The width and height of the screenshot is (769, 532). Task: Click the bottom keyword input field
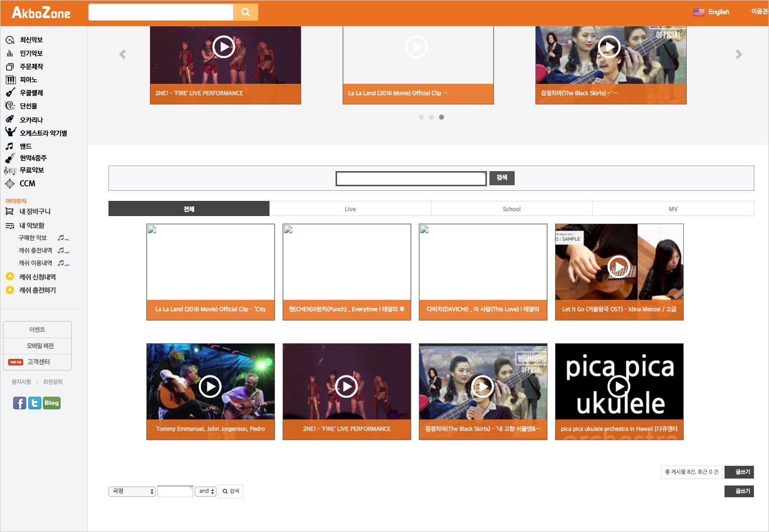(175, 491)
